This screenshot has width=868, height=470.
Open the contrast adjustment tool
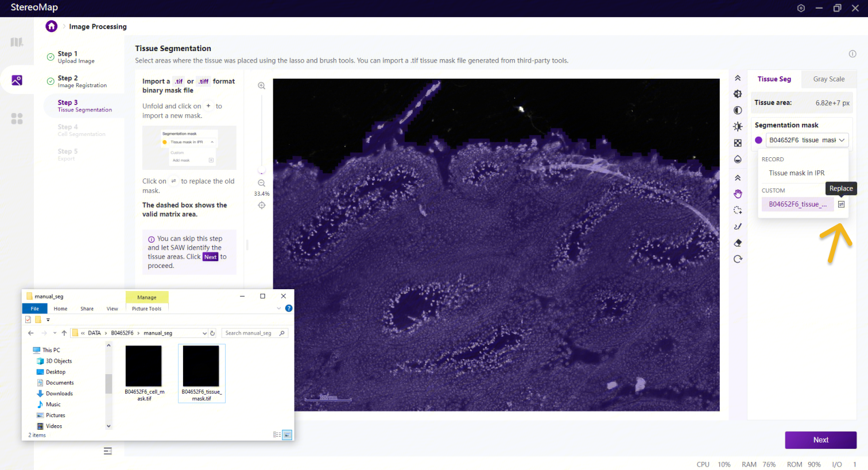tap(738, 110)
